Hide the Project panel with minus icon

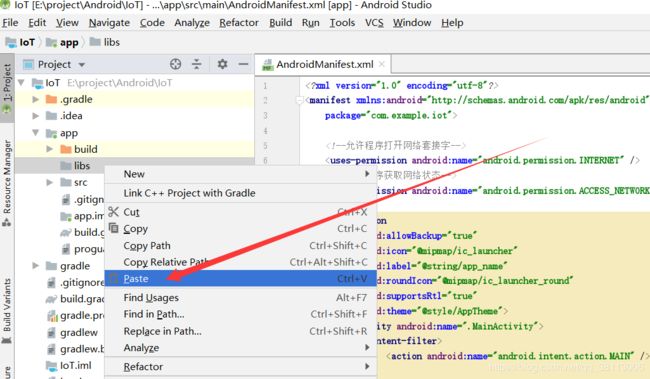243,64
